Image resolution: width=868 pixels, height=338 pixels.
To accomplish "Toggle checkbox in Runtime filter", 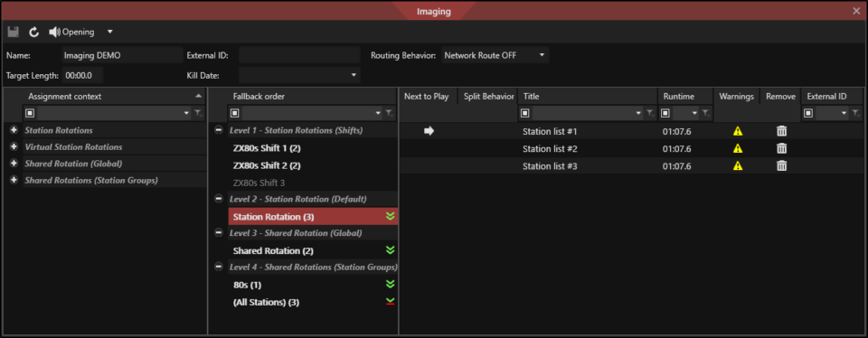I will 666,113.
